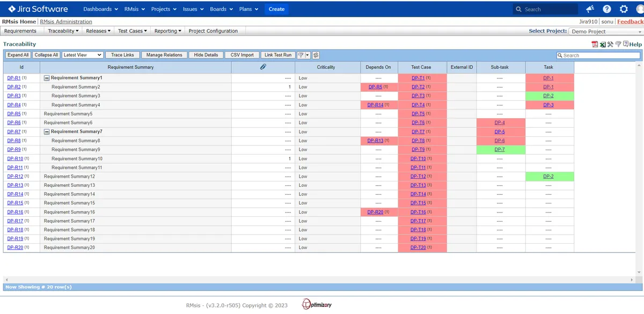Open sub-task DP-4 link

coord(500,122)
